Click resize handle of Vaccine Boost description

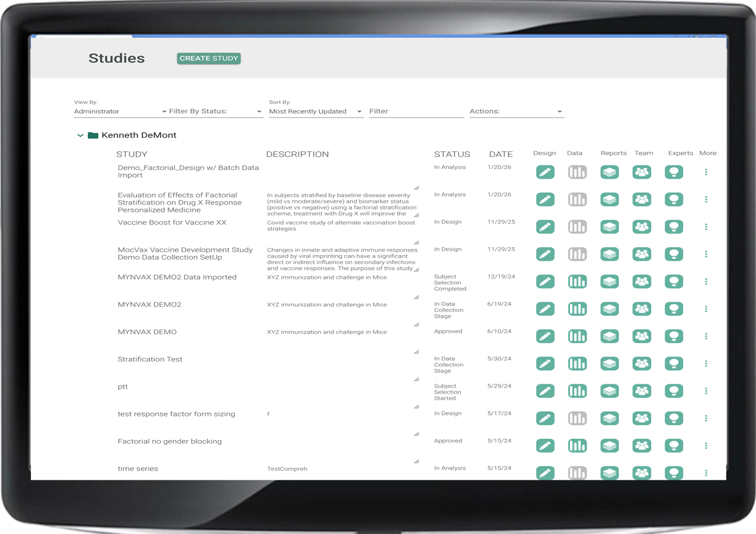pyautogui.click(x=416, y=243)
